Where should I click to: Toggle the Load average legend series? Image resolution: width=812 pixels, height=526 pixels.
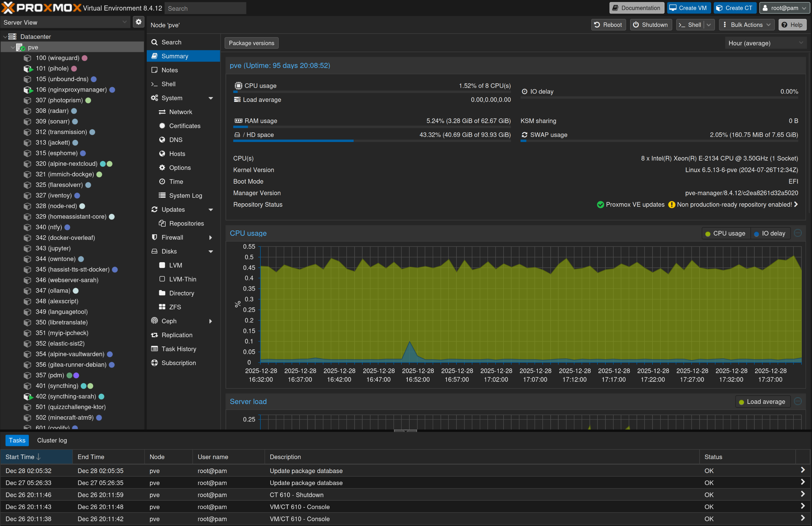point(762,402)
